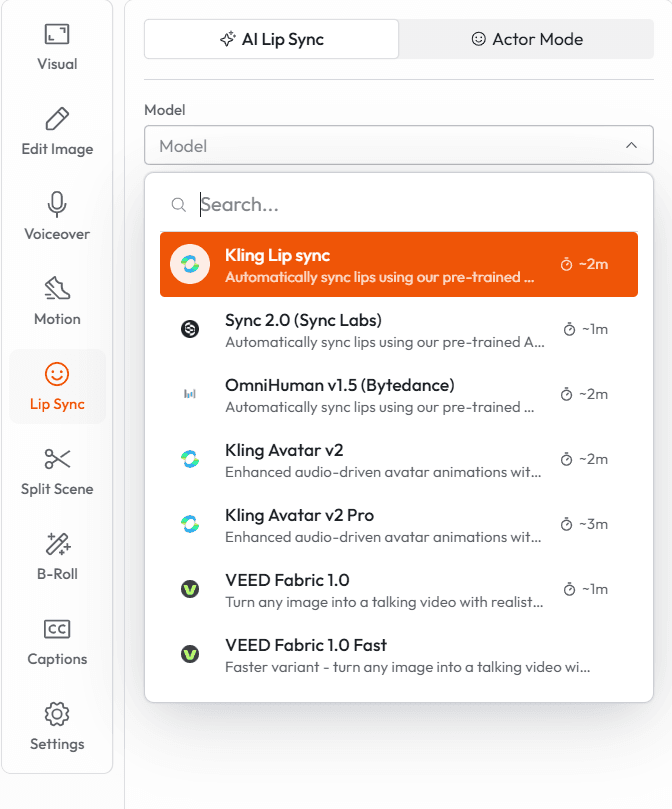Click the 'Faster variant' description text
The height and width of the screenshot is (809, 672).
click(x=408, y=667)
